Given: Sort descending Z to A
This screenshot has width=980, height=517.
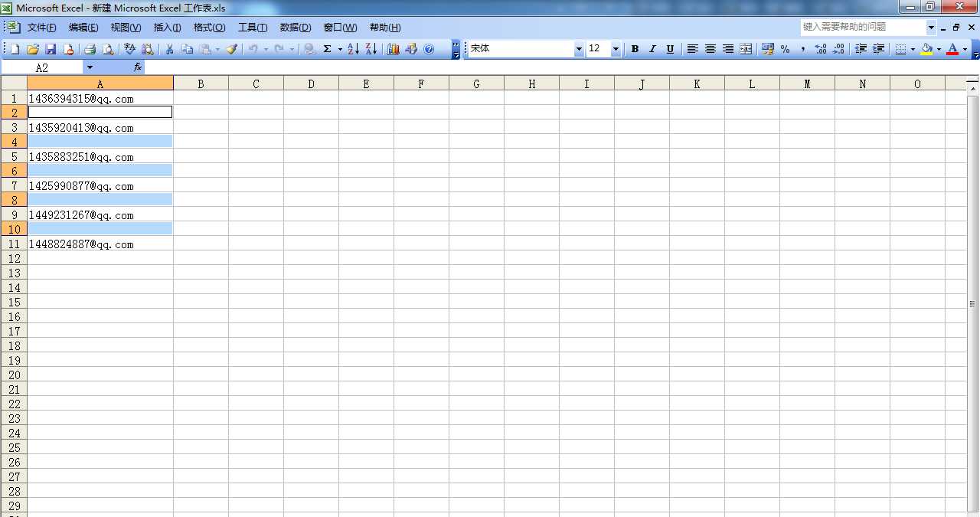Looking at the screenshot, I should coord(371,49).
